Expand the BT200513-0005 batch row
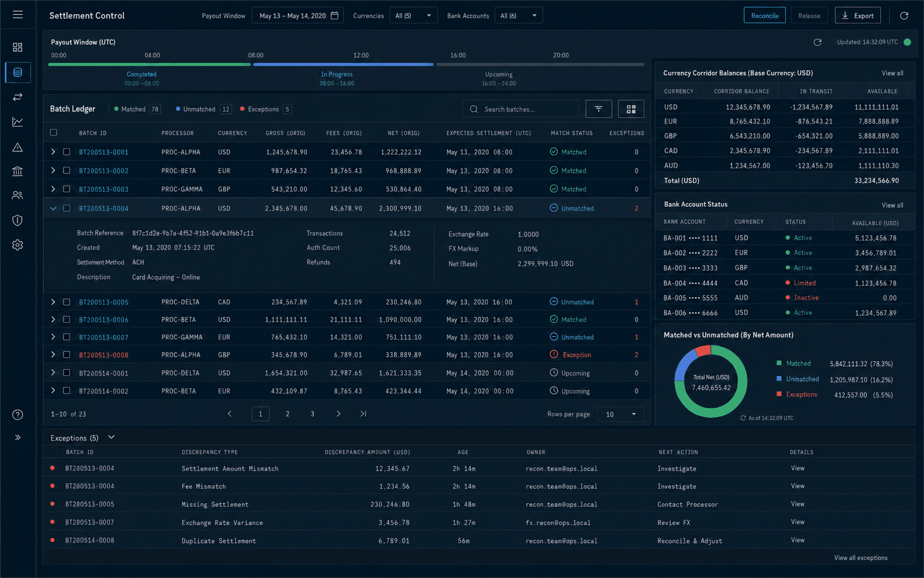This screenshot has width=924, height=578. click(53, 302)
